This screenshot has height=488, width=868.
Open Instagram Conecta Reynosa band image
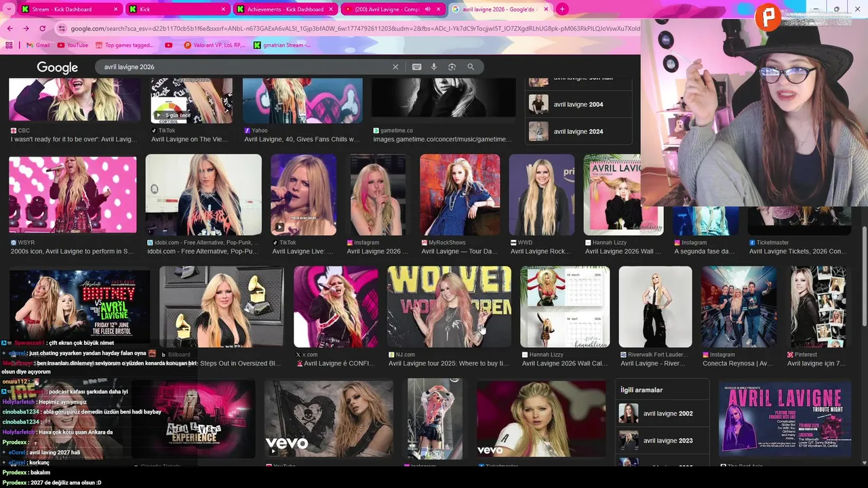pyautogui.click(x=738, y=306)
